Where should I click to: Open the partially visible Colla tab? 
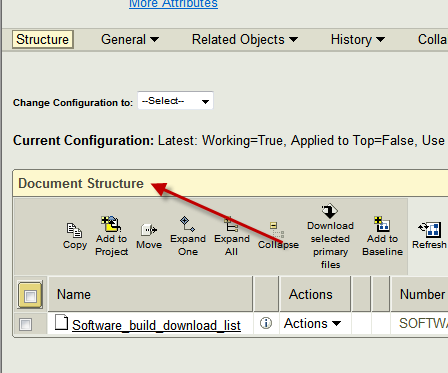click(x=433, y=40)
